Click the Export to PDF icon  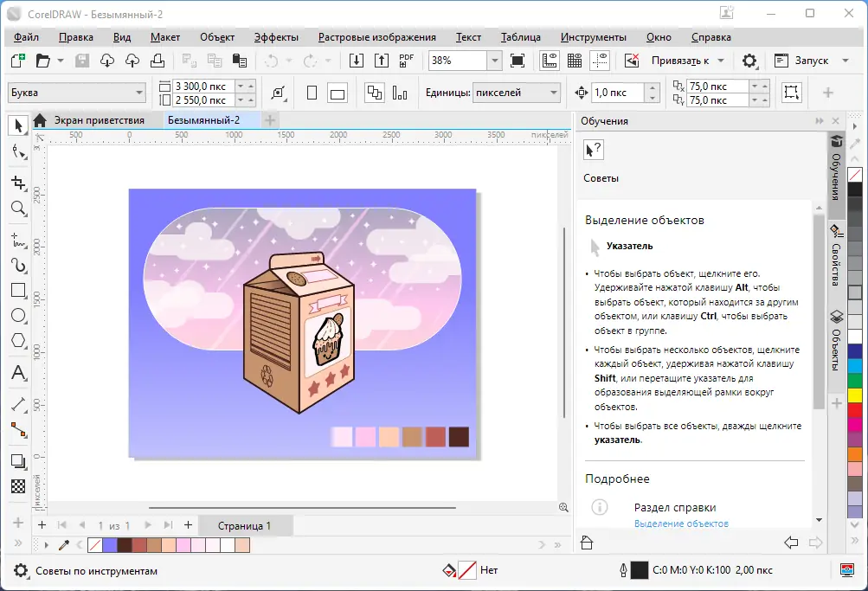click(x=406, y=61)
